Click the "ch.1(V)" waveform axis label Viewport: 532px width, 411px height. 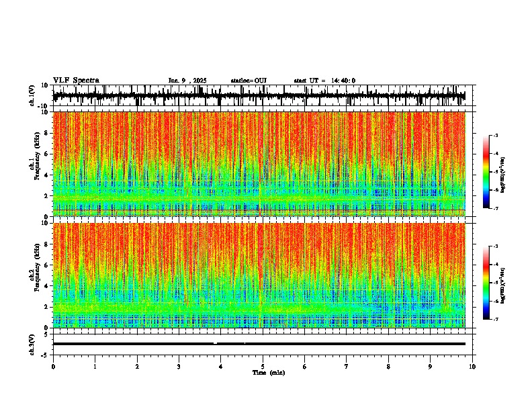[32, 95]
